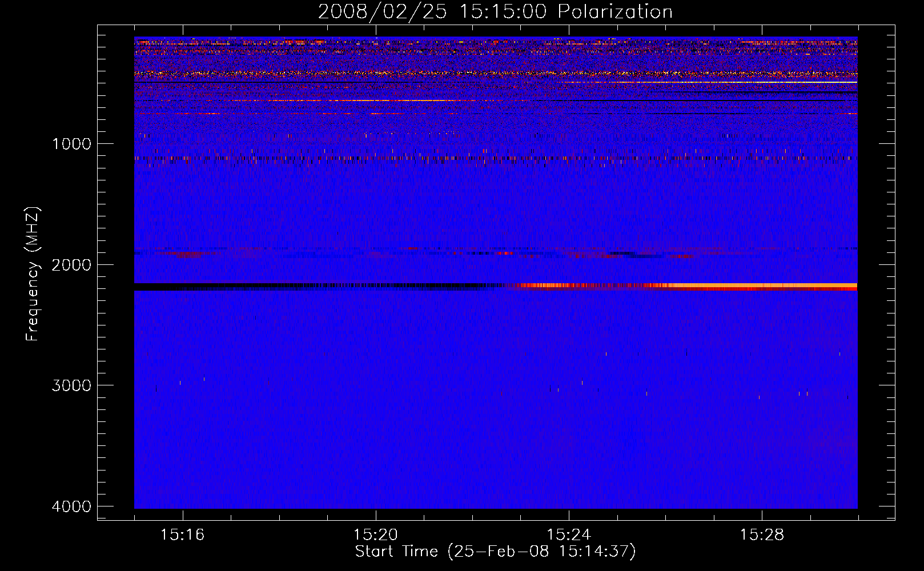Image resolution: width=924 pixels, height=571 pixels.
Task: Select the 'Start Time (25-Feb-08 15:14:37)' axis label
Action: coord(495,552)
